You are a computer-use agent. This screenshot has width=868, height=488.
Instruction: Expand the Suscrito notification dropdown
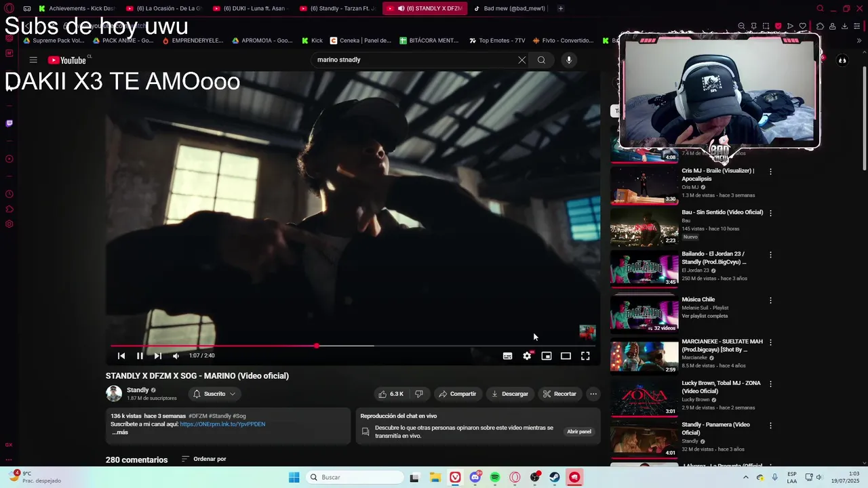coord(214,394)
